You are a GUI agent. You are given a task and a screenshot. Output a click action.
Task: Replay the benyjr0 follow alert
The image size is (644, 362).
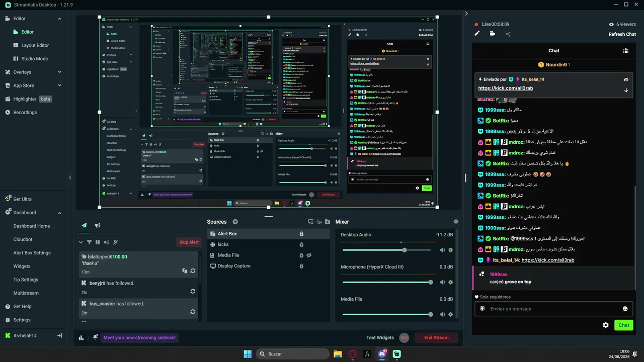point(193,291)
